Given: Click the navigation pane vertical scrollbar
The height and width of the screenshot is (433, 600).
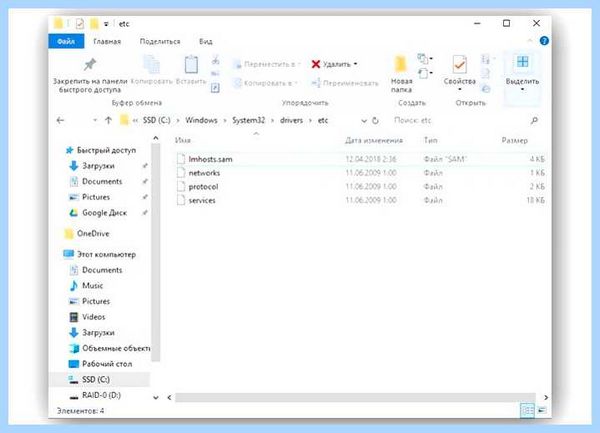Looking at the screenshot, I should click(x=155, y=252).
